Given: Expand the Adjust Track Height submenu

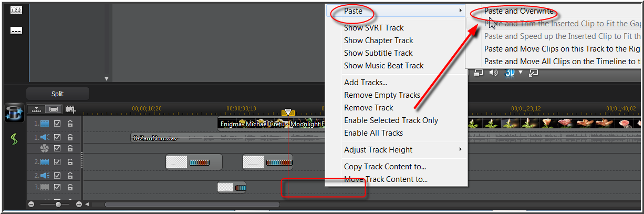Looking at the screenshot, I should point(460,149).
